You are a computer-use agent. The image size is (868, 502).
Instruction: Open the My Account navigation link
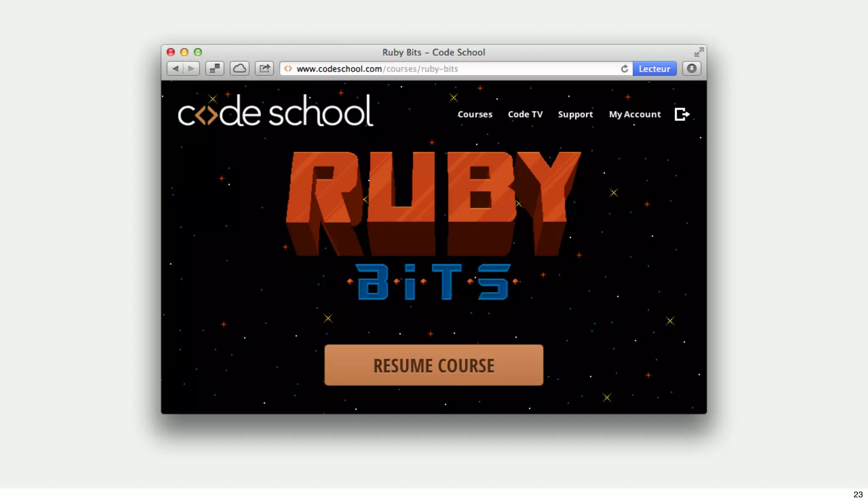635,114
